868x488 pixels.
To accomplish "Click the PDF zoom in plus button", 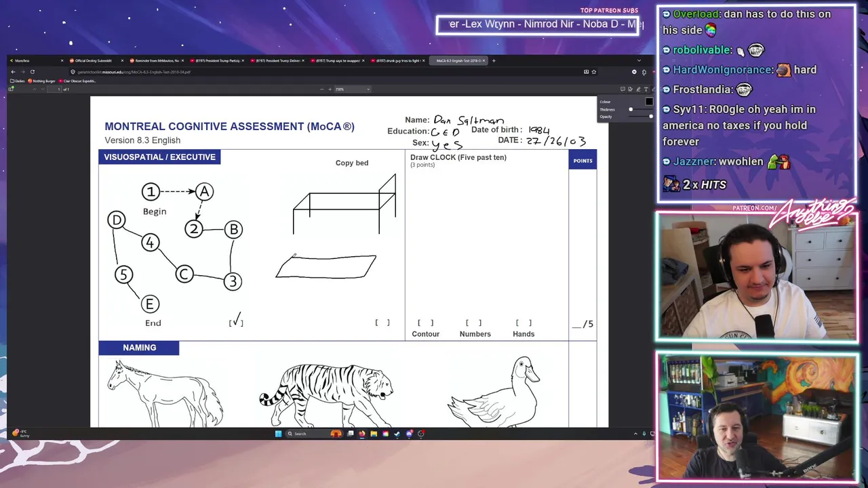I will tap(330, 89).
